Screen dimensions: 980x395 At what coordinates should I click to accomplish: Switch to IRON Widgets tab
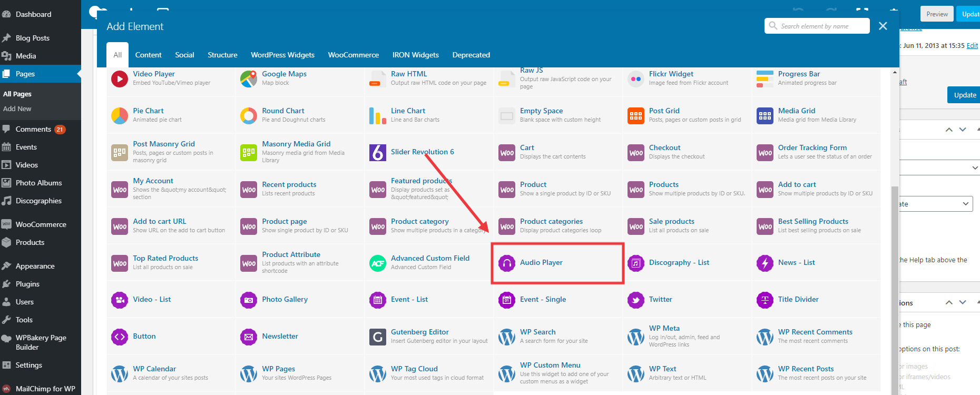416,55
